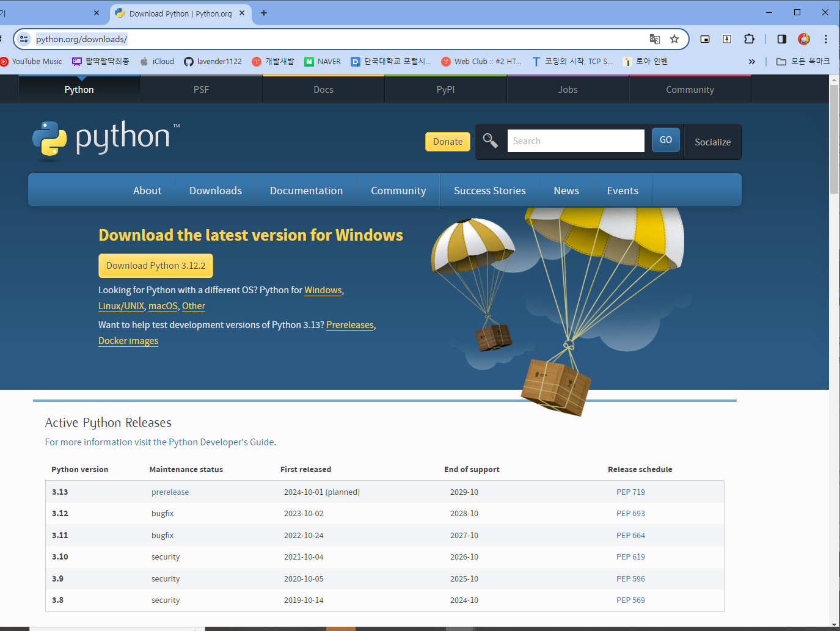The width and height of the screenshot is (840, 631).
Task: Switch to the Docs top tab
Action: tap(323, 89)
